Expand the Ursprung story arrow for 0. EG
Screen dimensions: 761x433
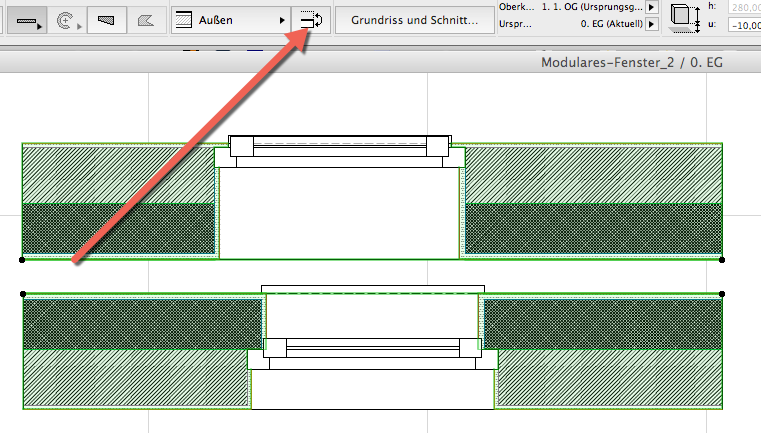click(651, 24)
